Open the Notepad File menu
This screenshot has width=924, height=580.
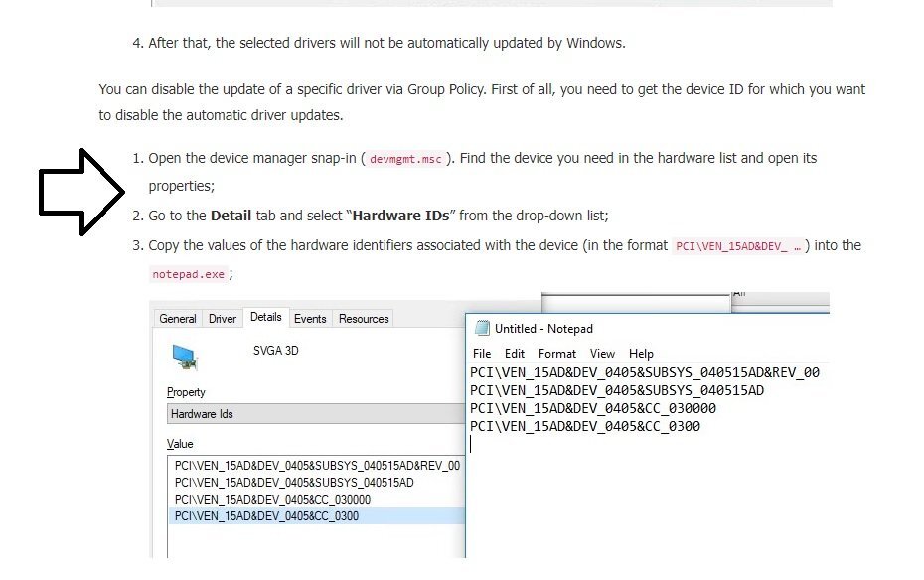482,354
